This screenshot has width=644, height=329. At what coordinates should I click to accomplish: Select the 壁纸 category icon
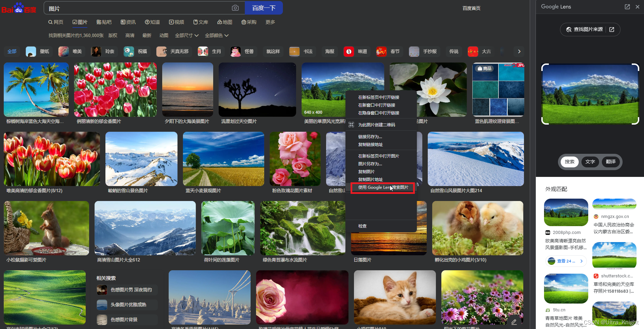pyautogui.click(x=31, y=52)
